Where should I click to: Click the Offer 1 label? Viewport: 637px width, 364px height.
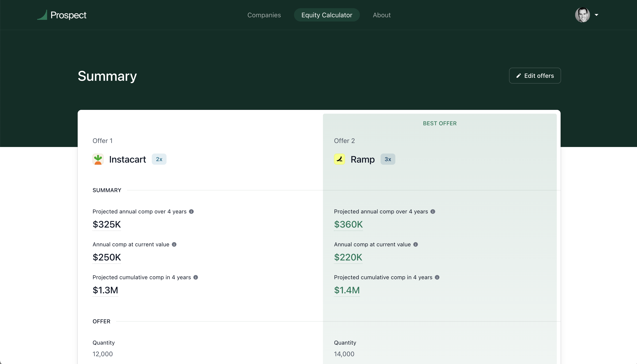click(102, 141)
